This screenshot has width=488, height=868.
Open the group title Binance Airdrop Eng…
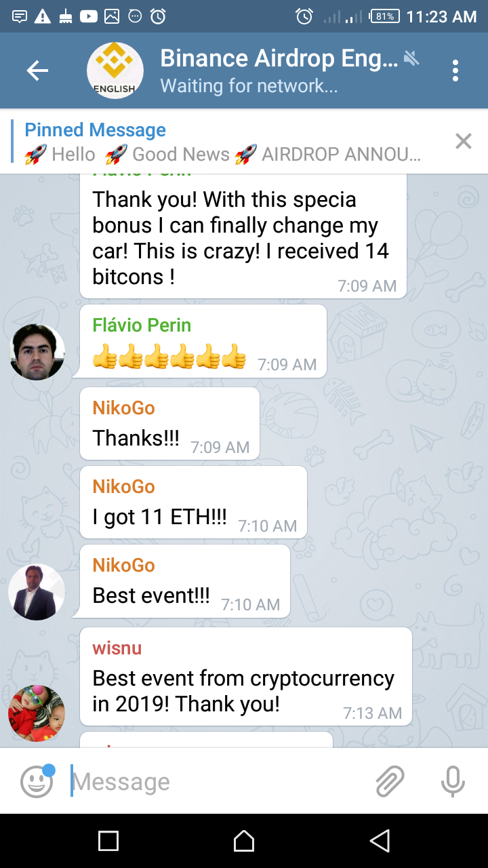point(279,58)
